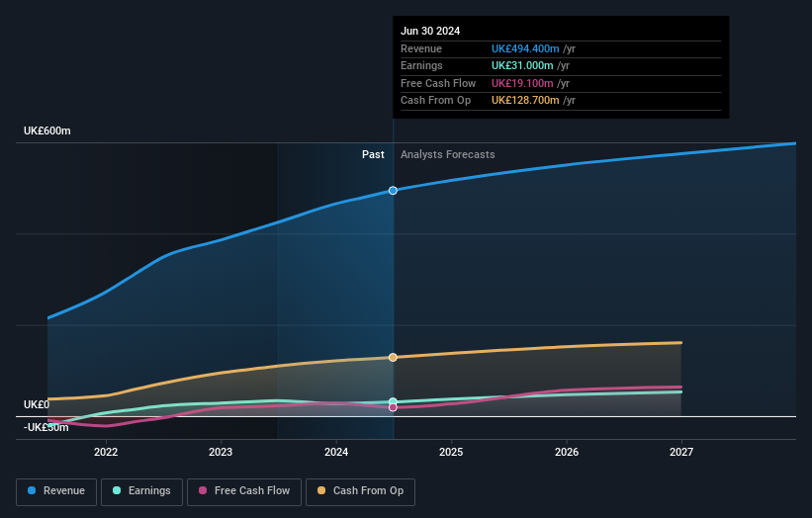The image size is (812, 518).
Task: Click the UK£19.100m free cash flow value
Action: (x=522, y=83)
